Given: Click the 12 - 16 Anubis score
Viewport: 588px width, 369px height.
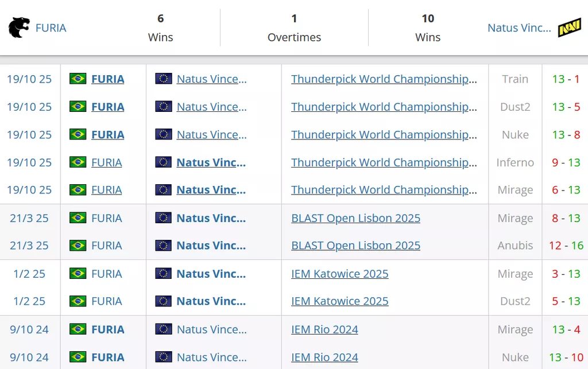Looking at the screenshot, I should [x=566, y=246].
